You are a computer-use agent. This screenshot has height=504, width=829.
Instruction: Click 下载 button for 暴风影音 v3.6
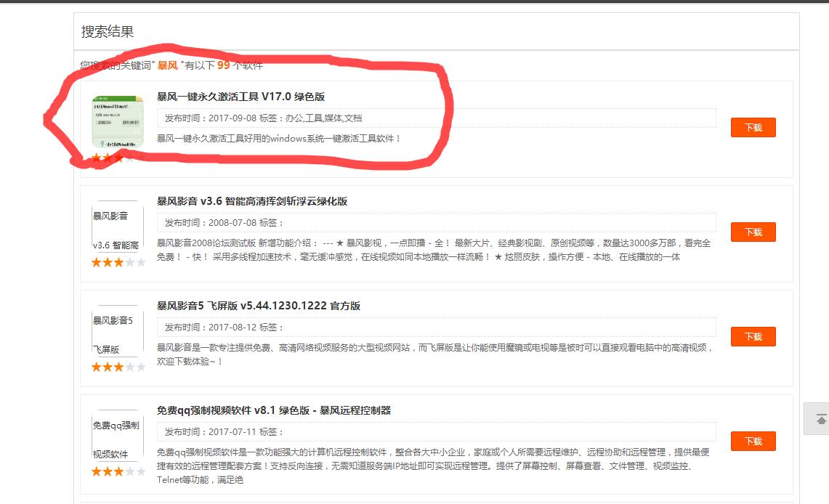753,232
